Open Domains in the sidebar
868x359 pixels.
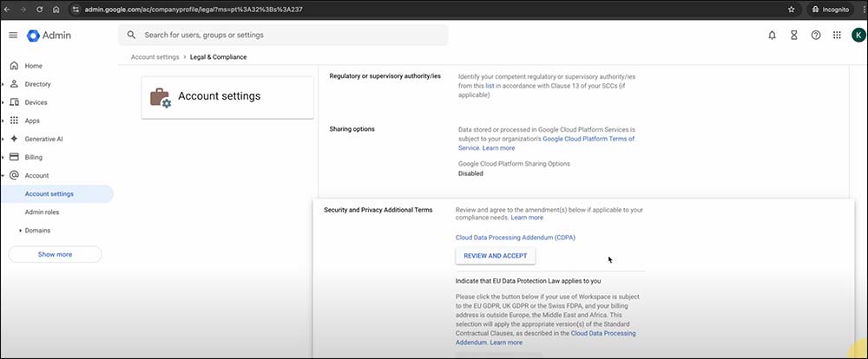[37, 230]
